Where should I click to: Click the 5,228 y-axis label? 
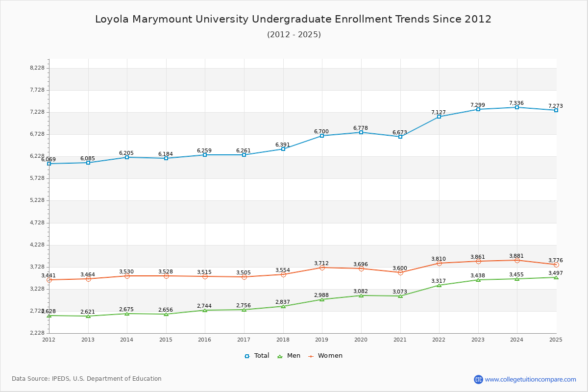(37, 200)
